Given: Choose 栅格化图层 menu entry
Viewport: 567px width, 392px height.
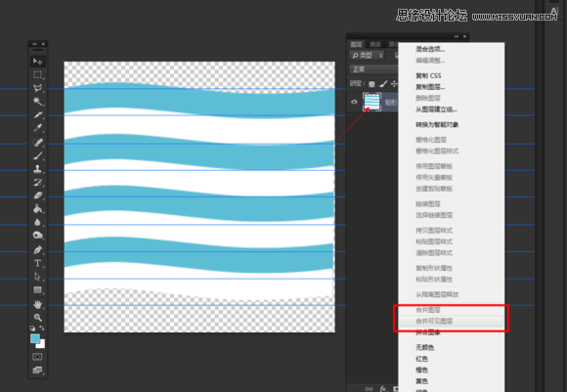Looking at the screenshot, I should click(x=431, y=140).
